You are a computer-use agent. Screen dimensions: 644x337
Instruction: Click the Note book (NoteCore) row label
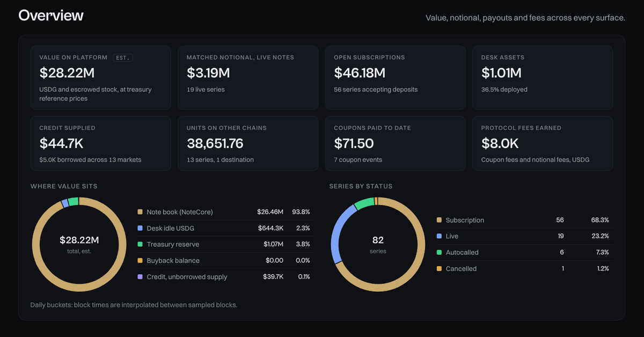tap(180, 212)
